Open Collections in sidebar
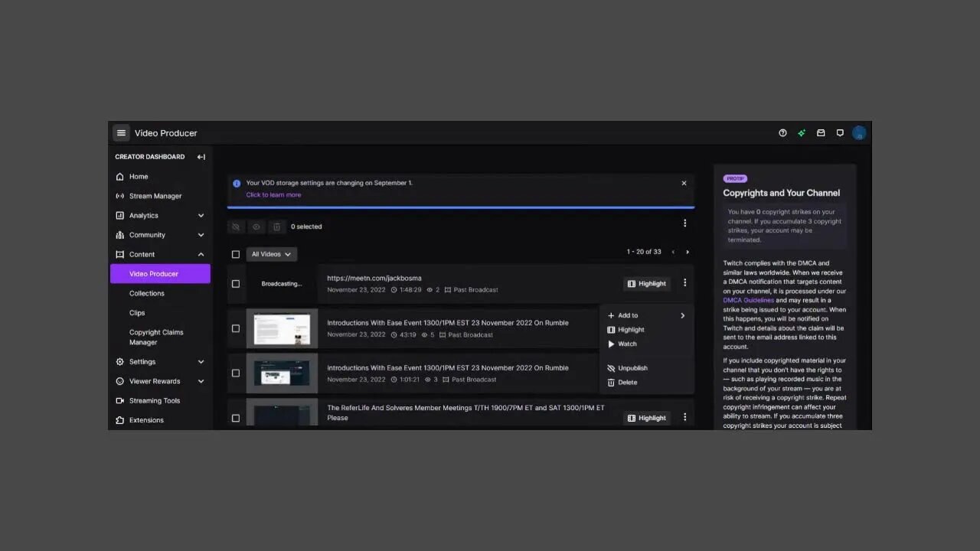Image resolution: width=980 pixels, height=551 pixels. 146,293
